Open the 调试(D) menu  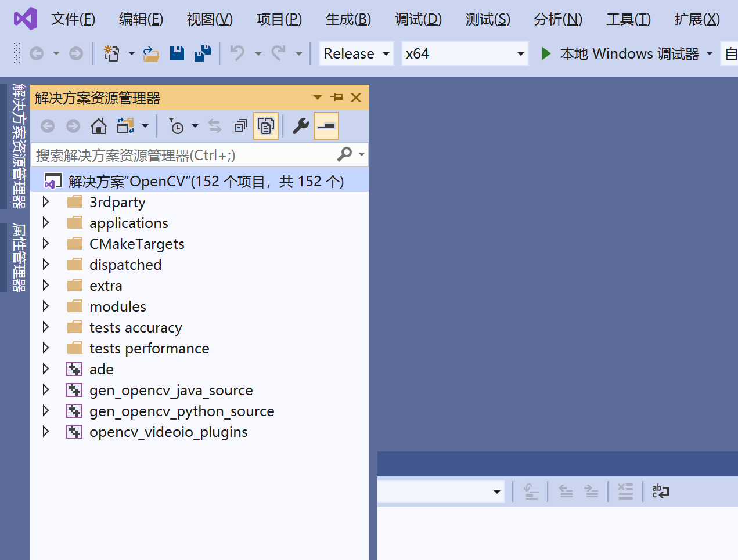[x=417, y=19]
